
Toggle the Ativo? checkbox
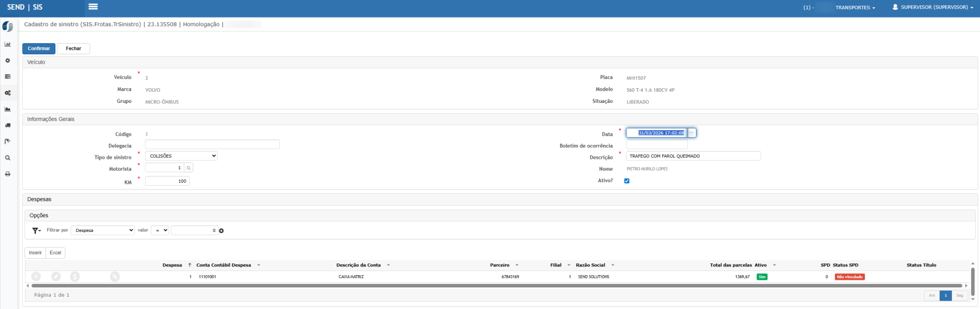point(627,180)
